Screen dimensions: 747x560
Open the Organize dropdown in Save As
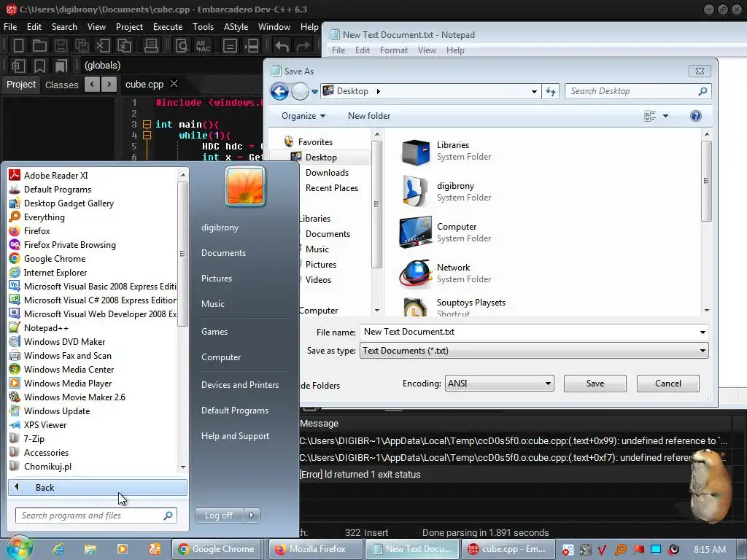point(303,116)
